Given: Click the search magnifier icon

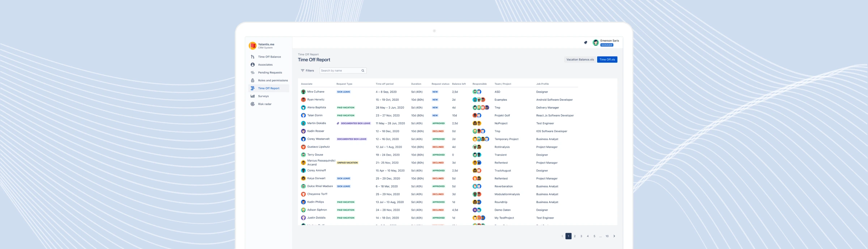Looking at the screenshot, I should click(363, 71).
